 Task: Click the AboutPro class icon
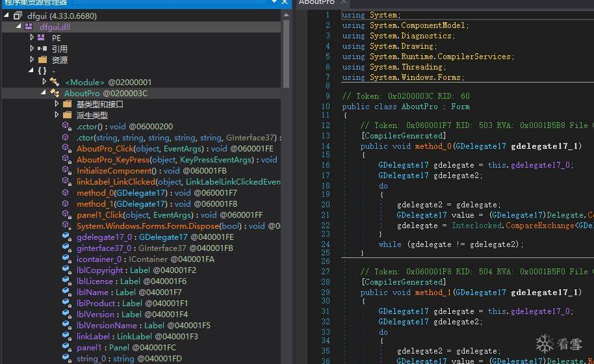pyautogui.click(x=55, y=93)
